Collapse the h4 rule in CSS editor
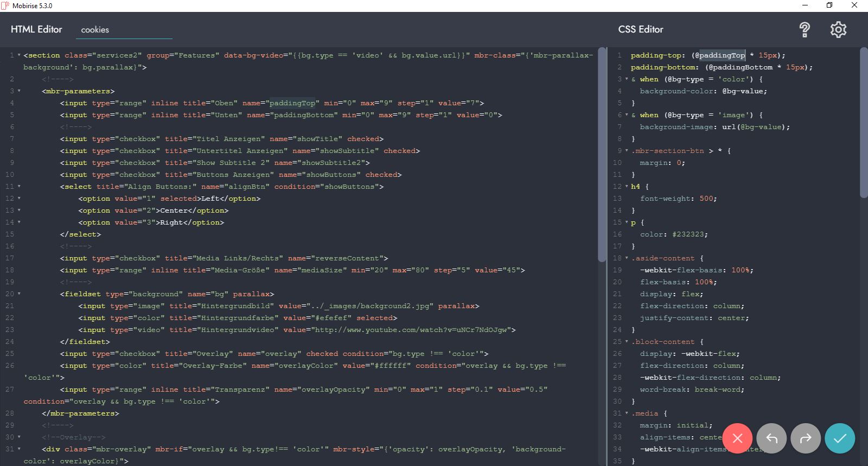This screenshot has height=466, width=868. [627, 187]
